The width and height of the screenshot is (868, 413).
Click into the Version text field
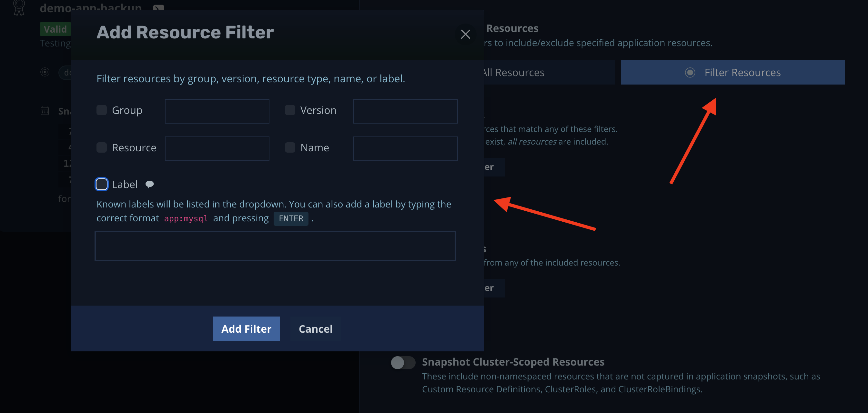point(405,111)
